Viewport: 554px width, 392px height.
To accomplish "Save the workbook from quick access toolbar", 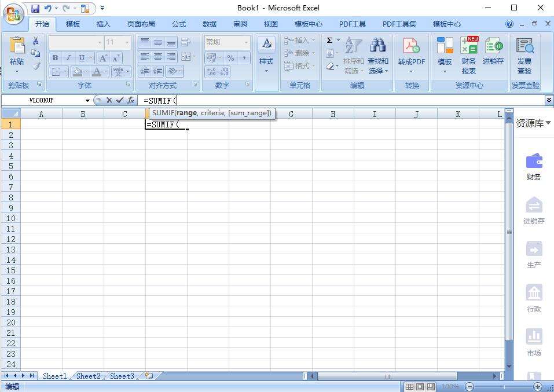I will 35,8.
